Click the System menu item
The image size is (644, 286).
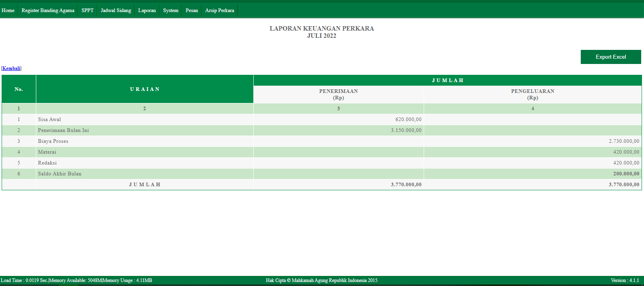point(171,10)
